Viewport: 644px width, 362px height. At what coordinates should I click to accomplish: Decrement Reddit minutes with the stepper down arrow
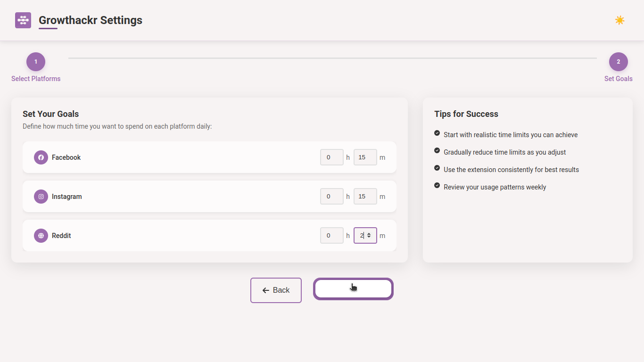point(368,237)
